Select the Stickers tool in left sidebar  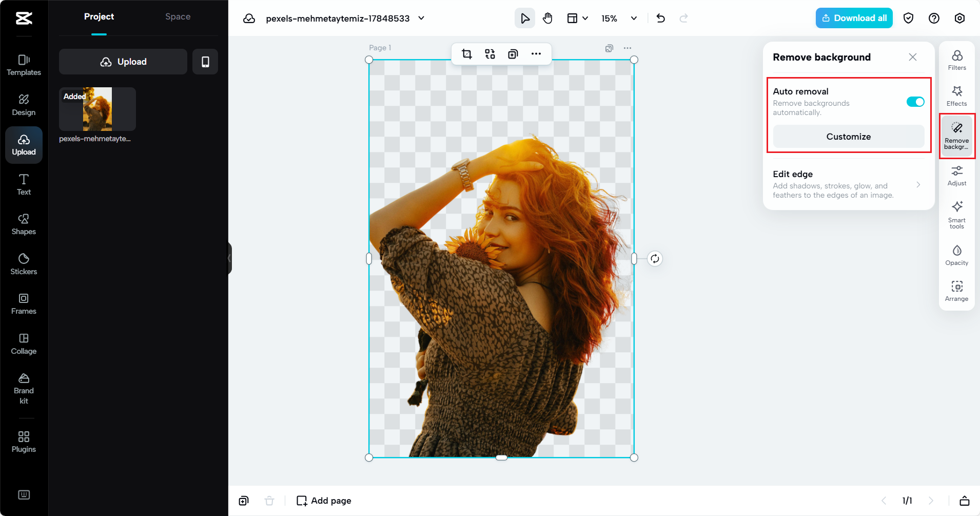[x=23, y=263]
